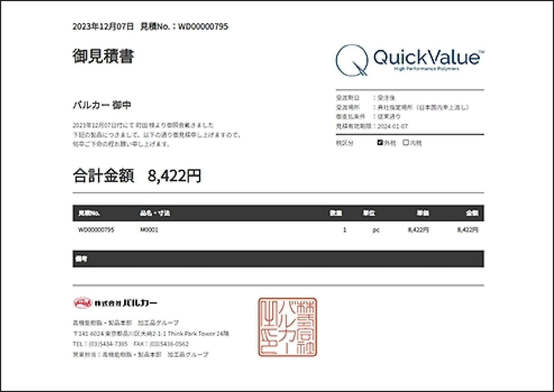Screen dimensions: 554x392
Task: Click the total amount 8,422円
Action: (x=174, y=176)
